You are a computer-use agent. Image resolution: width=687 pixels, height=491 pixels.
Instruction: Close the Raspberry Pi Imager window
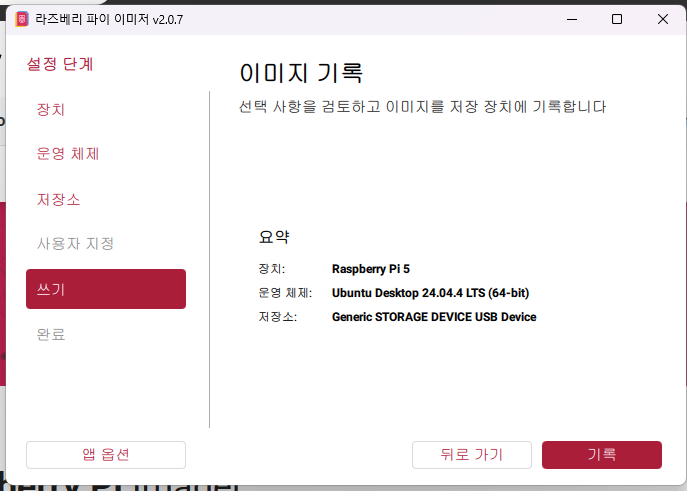tap(663, 19)
